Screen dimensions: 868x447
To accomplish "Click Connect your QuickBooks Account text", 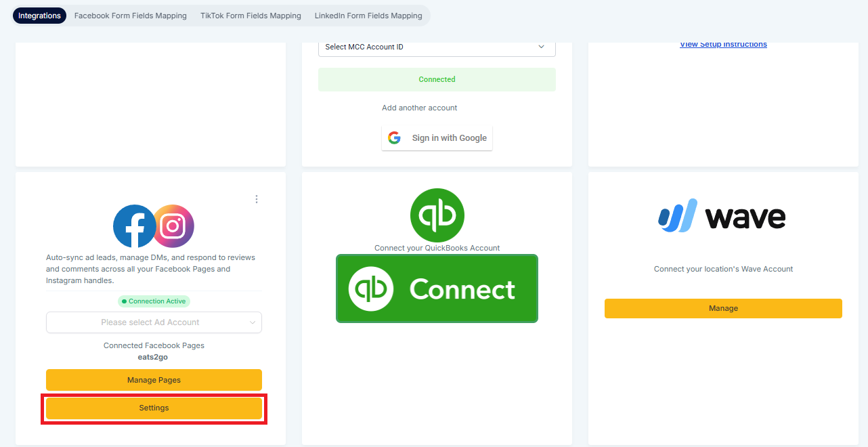I will coord(437,248).
